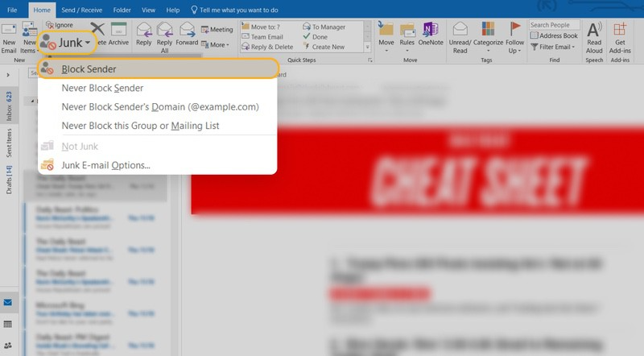Viewport: 644px width, 356px height.
Task: Open the Rules dropdown
Action: point(407,38)
